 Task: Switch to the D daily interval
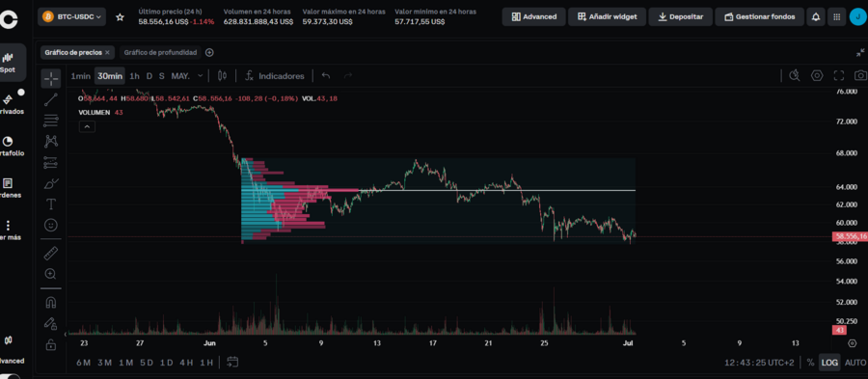[149, 76]
